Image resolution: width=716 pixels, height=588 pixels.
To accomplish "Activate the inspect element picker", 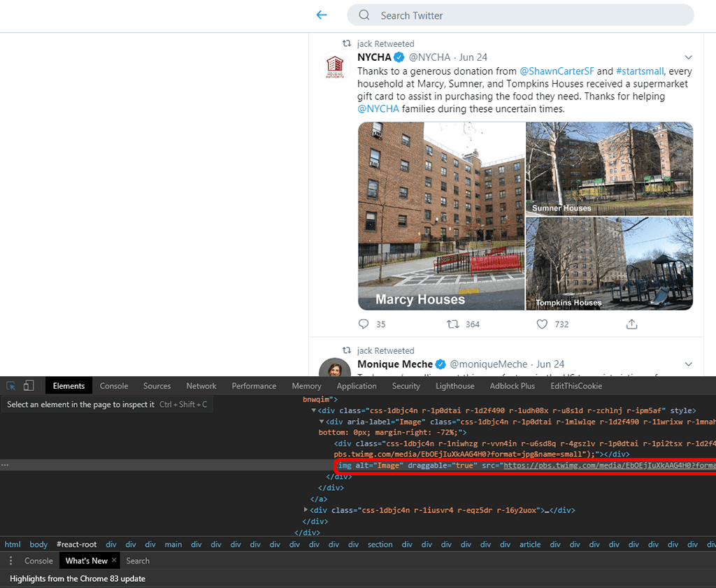I will coord(11,386).
